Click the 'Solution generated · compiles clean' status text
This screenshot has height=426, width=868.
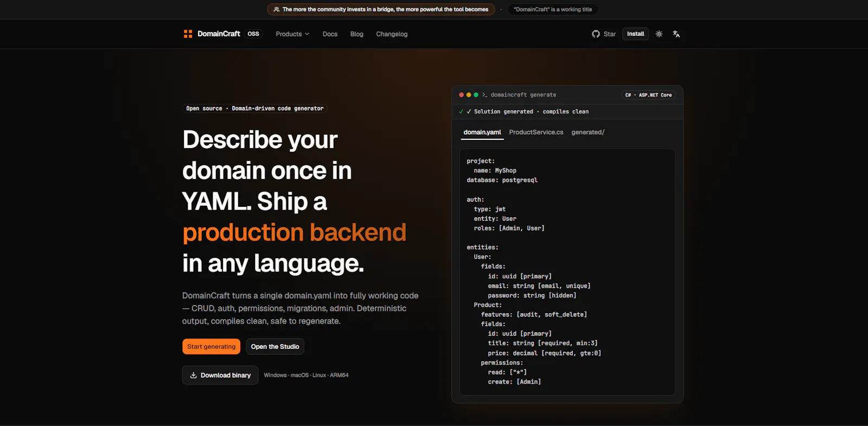point(531,111)
